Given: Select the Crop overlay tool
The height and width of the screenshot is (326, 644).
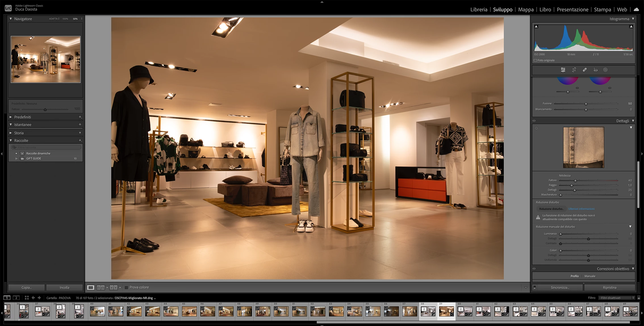Looking at the screenshot, I should point(574,70).
